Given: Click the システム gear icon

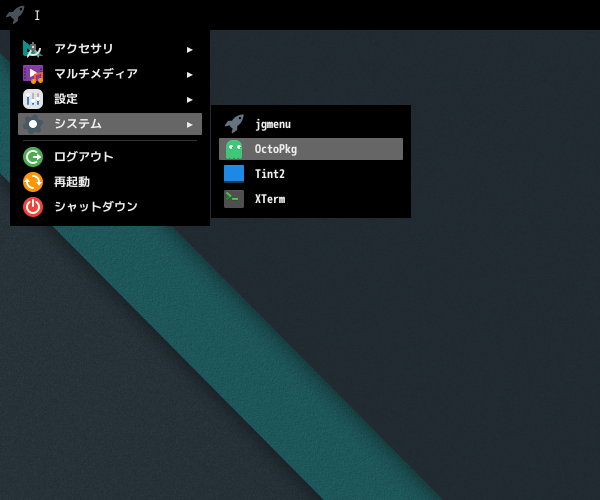Looking at the screenshot, I should [33, 124].
